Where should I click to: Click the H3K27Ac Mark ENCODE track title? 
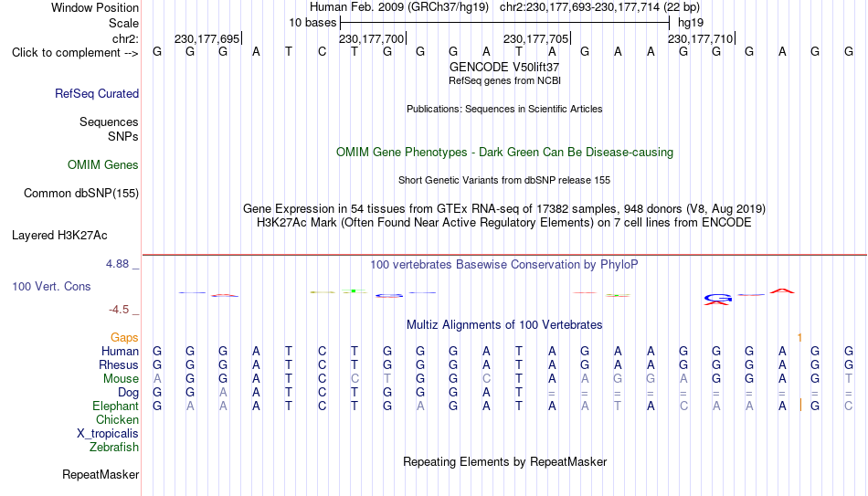click(504, 223)
